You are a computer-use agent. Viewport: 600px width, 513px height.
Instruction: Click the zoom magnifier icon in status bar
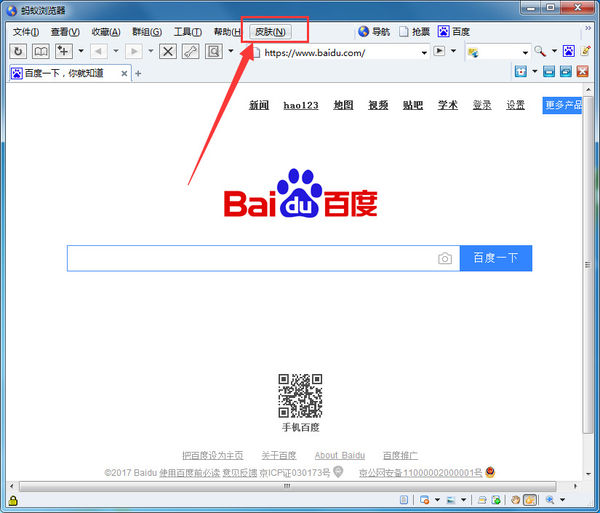coord(550,500)
